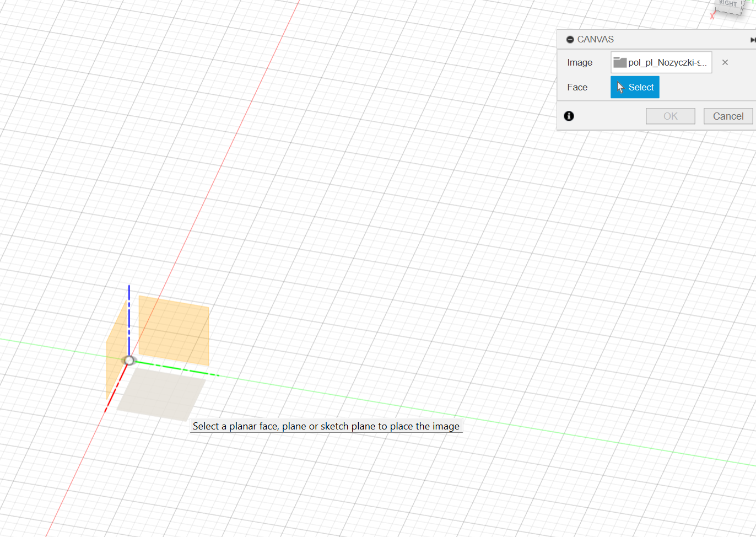Screen dimensions: 756x537
Task: Click the double-arrow icon on CANVAS header
Action: (752, 40)
